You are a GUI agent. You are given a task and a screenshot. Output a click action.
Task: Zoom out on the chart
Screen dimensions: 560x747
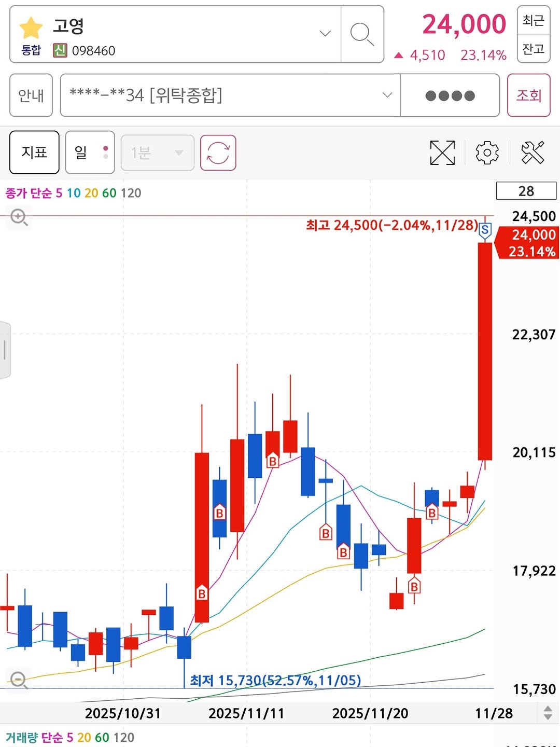19,679
